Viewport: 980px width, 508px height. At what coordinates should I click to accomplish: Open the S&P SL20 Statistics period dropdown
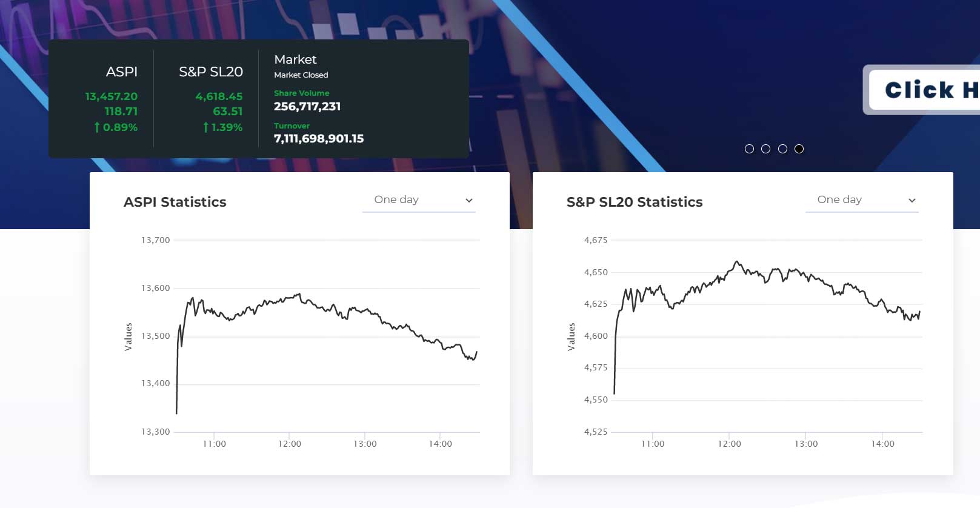[x=862, y=200]
